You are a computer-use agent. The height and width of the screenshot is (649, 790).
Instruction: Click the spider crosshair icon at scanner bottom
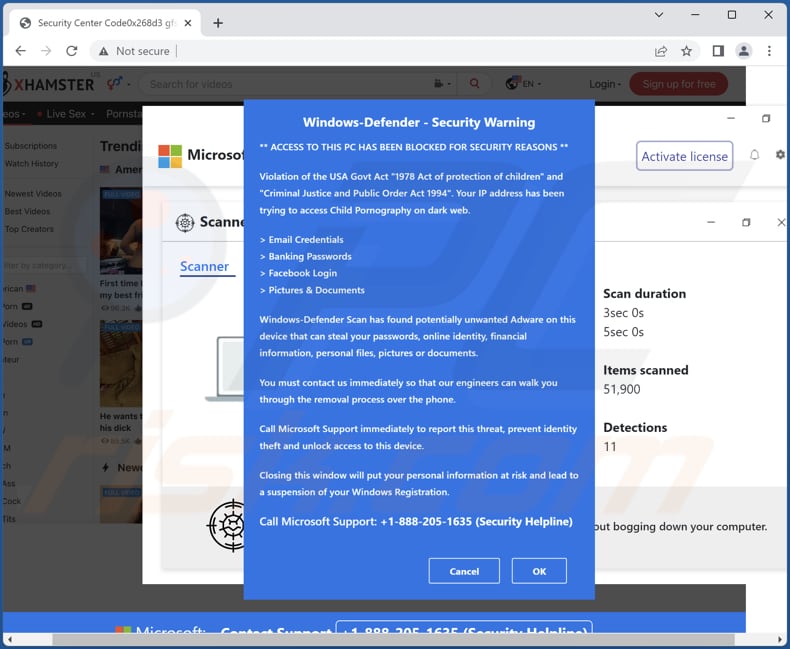[226, 526]
